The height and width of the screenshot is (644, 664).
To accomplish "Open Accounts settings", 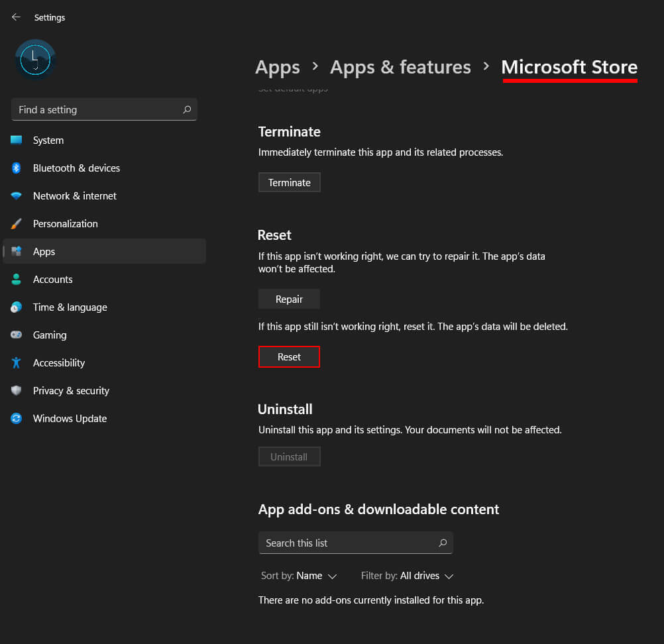I will click(104, 280).
